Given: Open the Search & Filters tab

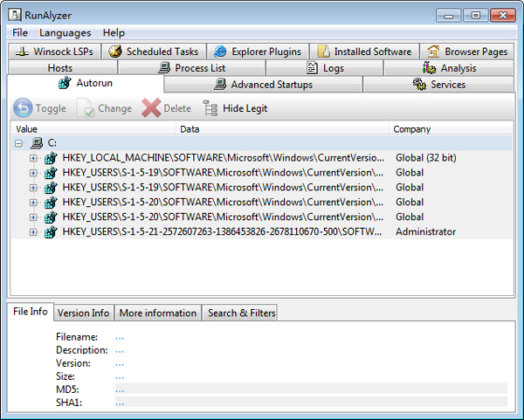Looking at the screenshot, I should (240, 313).
